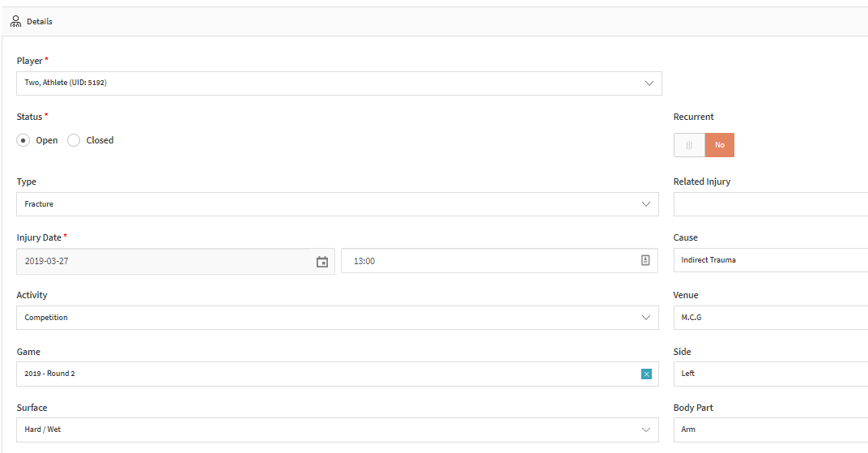868x453 pixels.
Task: Open the Type dropdown showing Fracture
Action: (x=338, y=204)
